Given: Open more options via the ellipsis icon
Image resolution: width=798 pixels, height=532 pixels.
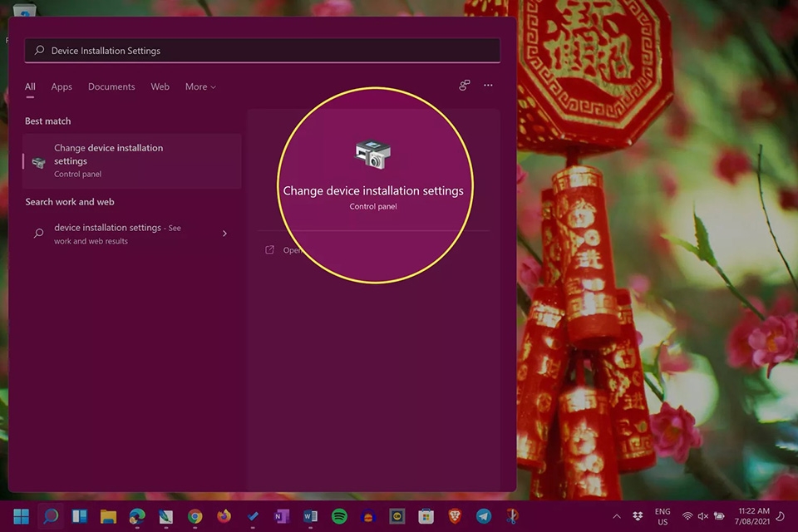Looking at the screenshot, I should coord(488,85).
